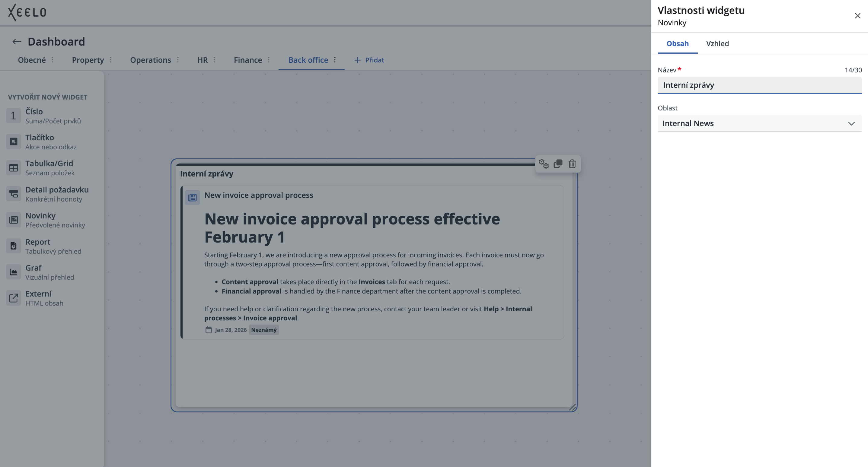
Task: Click the Interní zprávy widget title
Action: point(206,174)
